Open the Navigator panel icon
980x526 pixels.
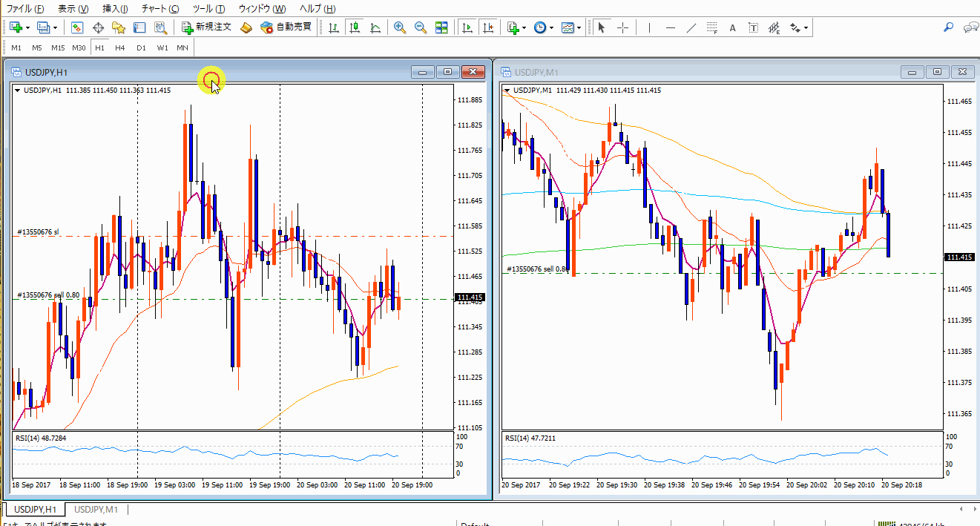click(119, 27)
